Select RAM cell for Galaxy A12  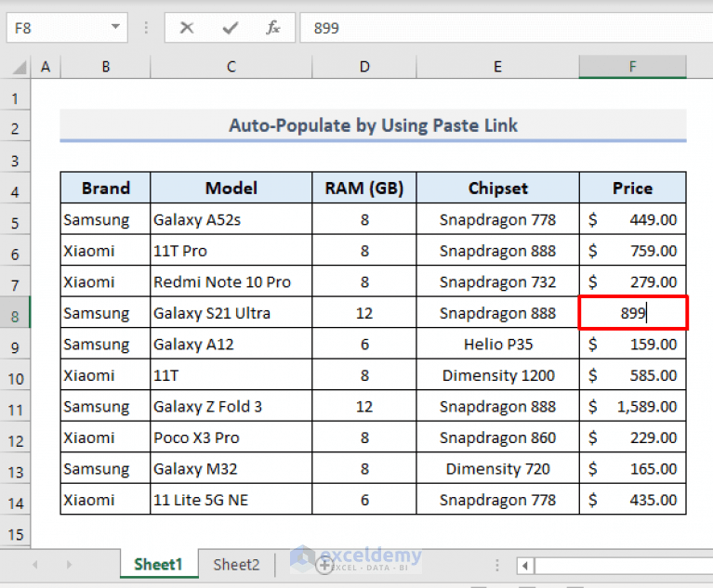pos(364,344)
